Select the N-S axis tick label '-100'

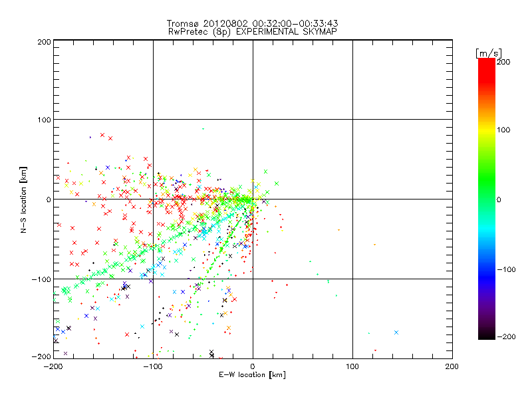[x=41, y=279]
